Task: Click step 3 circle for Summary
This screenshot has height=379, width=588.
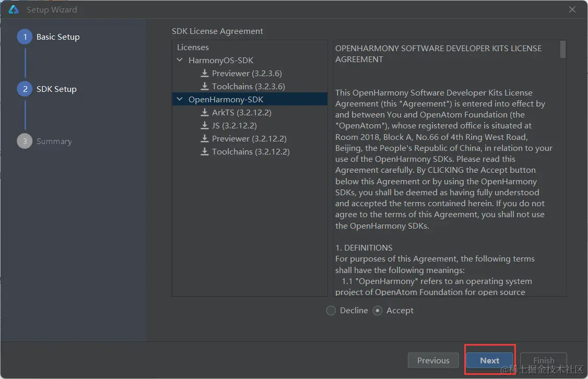Action: pyautogui.click(x=25, y=141)
